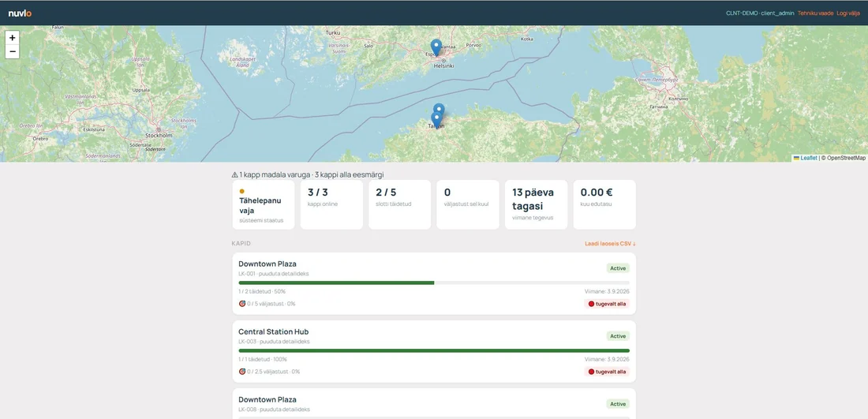Select the 2 / 5 slotti täidetud tile

click(x=400, y=204)
